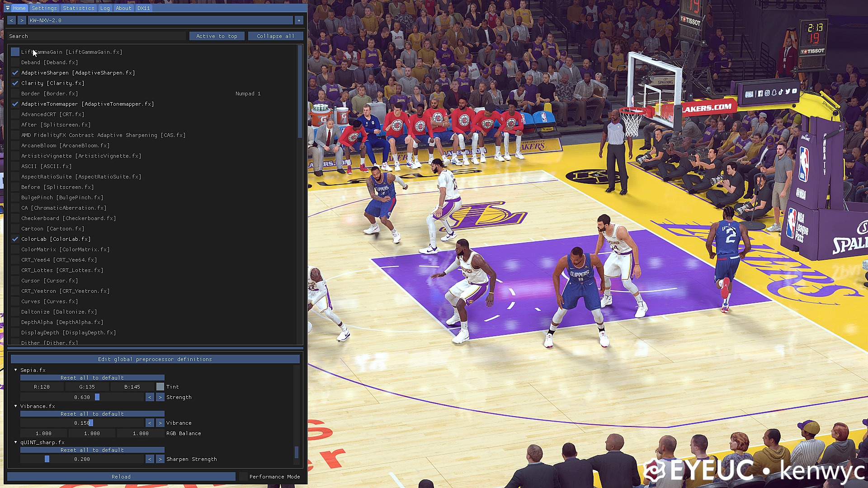Click the Active to top button
The width and height of the screenshot is (868, 488).
pyautogui.click(x=217, y=36)
